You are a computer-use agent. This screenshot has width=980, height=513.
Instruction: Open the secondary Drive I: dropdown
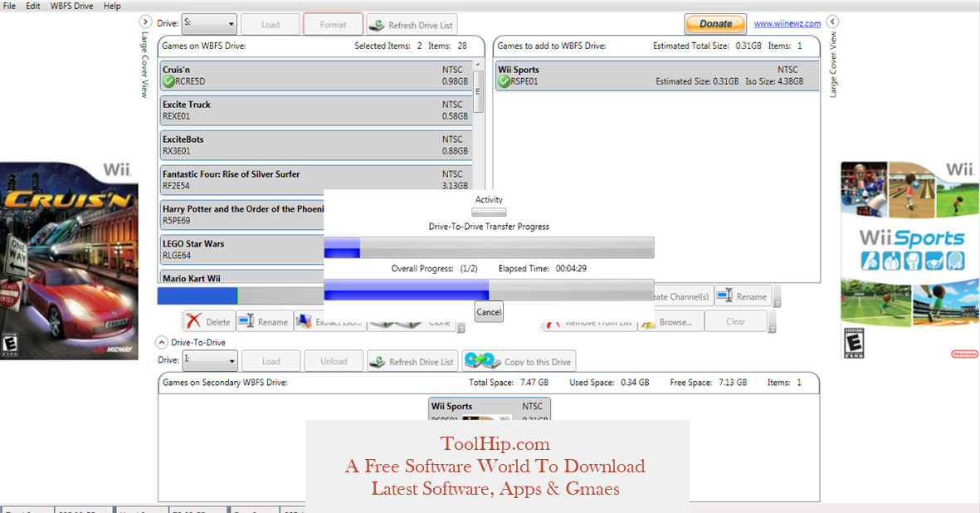click(x=209, y=360)
